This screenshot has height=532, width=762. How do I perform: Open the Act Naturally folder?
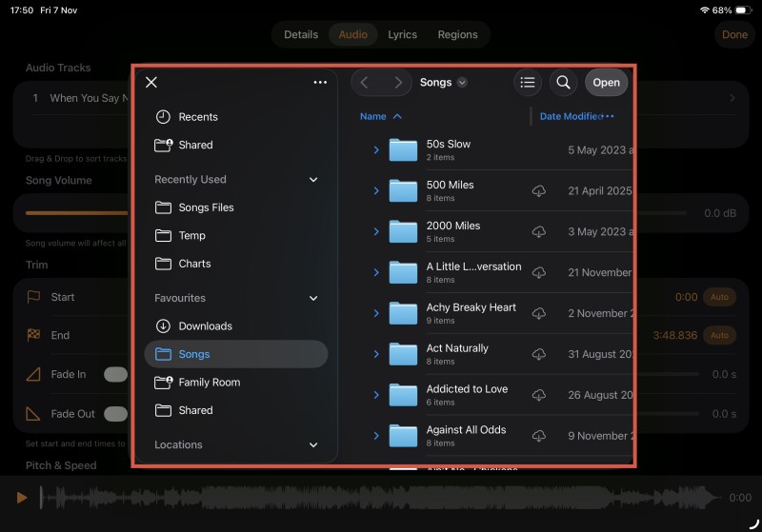tap(457, 354)
